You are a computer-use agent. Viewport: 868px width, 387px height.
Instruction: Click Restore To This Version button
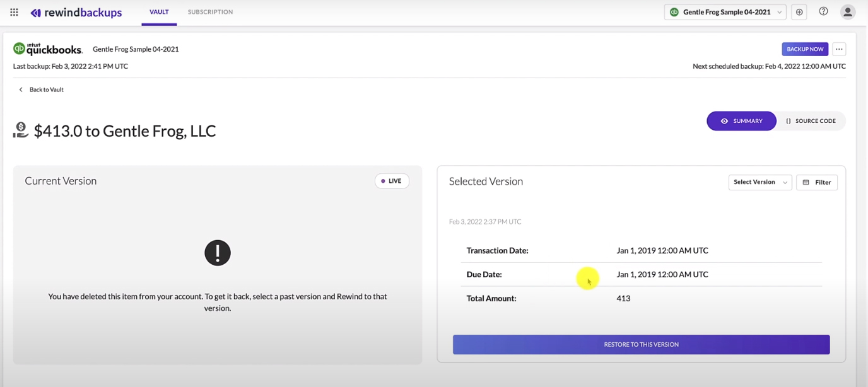[x=641, y=345]
